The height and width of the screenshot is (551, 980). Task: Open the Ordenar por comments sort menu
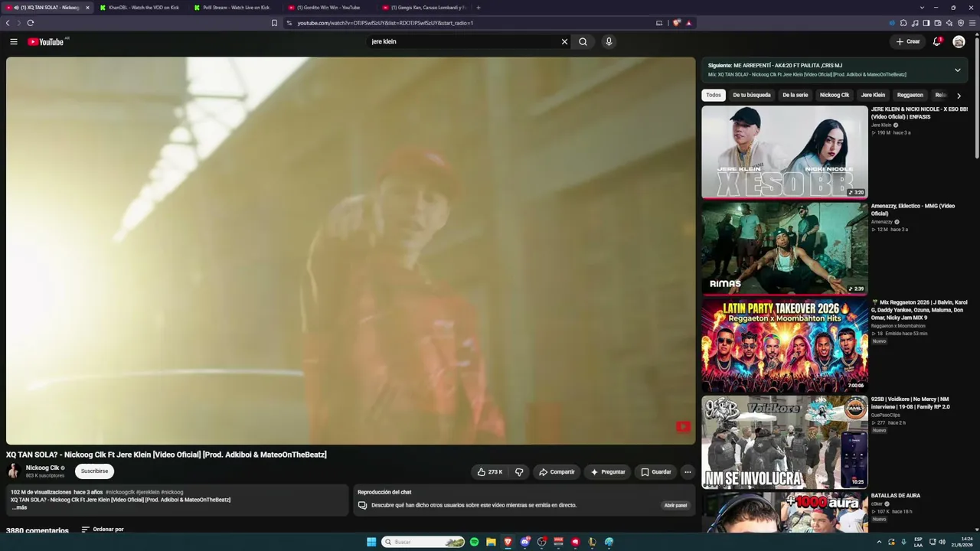click(x=103, y=530)
